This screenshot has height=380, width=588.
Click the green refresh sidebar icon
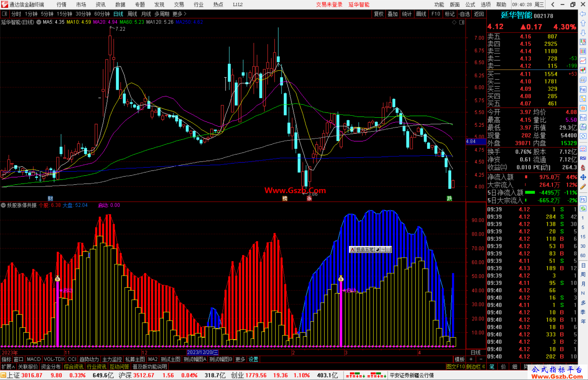coord(583,209)
